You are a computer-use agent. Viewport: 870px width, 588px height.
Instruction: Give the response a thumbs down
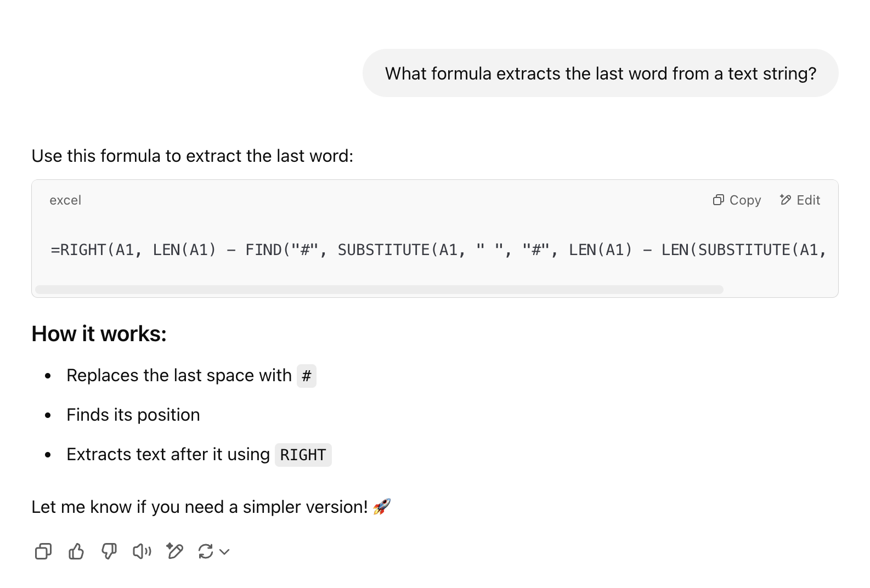(x=109, y=551)
